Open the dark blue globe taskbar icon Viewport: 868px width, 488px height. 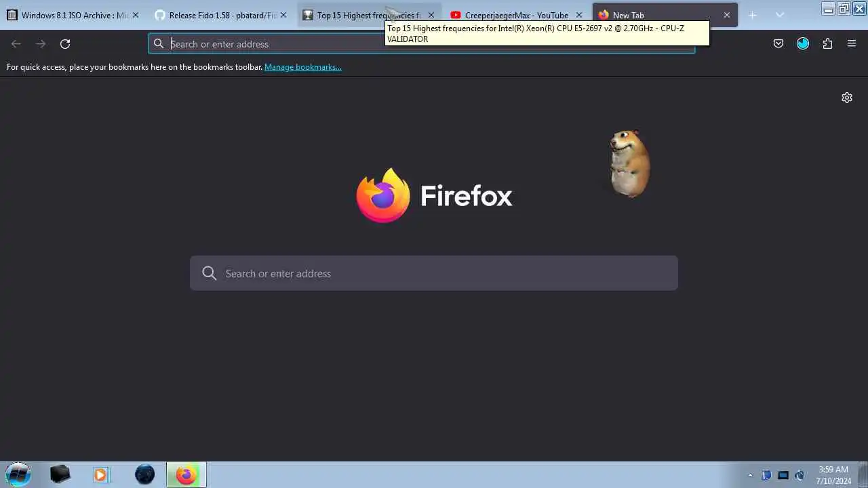[144, 474]
